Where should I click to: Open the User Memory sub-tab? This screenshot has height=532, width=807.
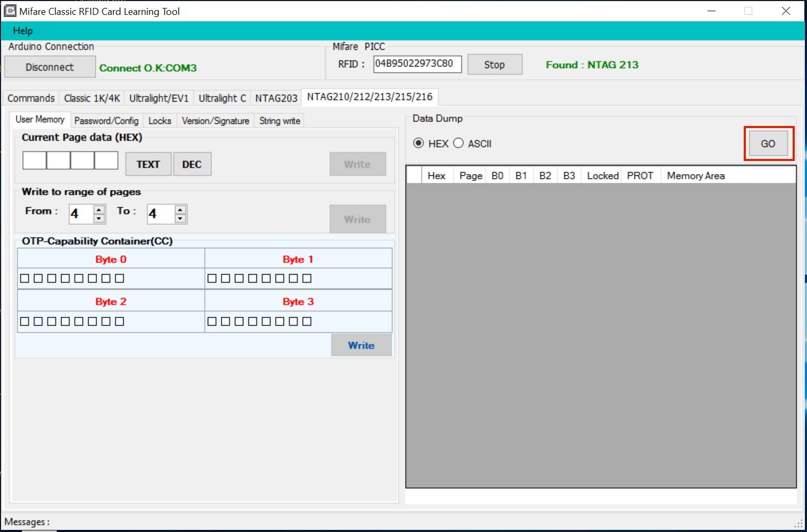click(x=40, y=120)
